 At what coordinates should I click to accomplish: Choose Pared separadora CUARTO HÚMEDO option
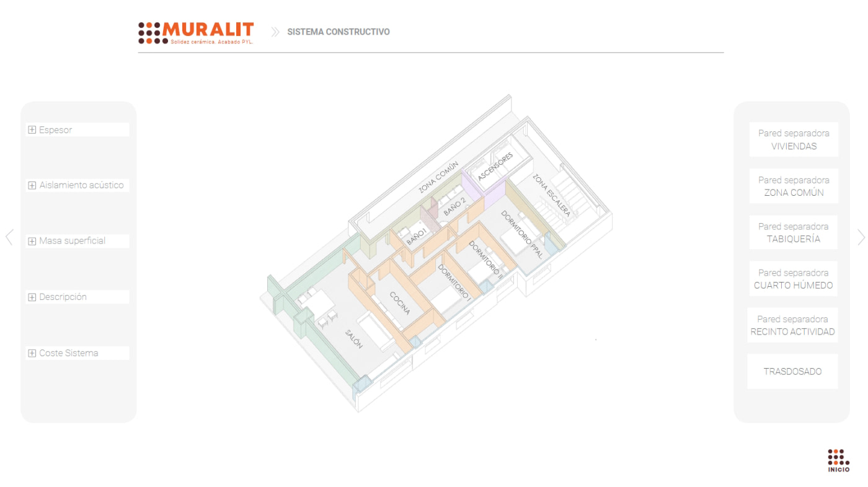click(x=794, y=279)
